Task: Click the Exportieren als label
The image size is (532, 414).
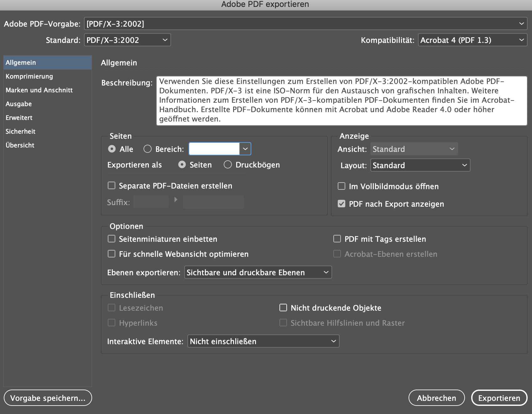Action: click(x=134, y=165)
